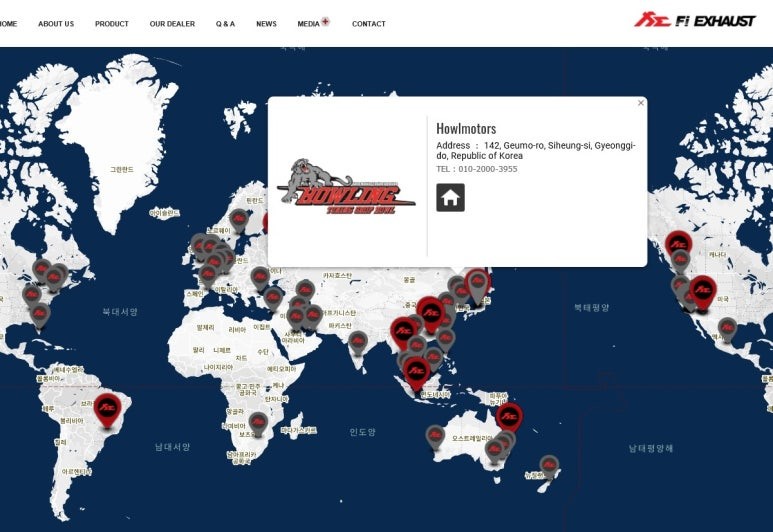Click the gray marker on New Zealand
This screenshot has height=532, width=773.
549,466
